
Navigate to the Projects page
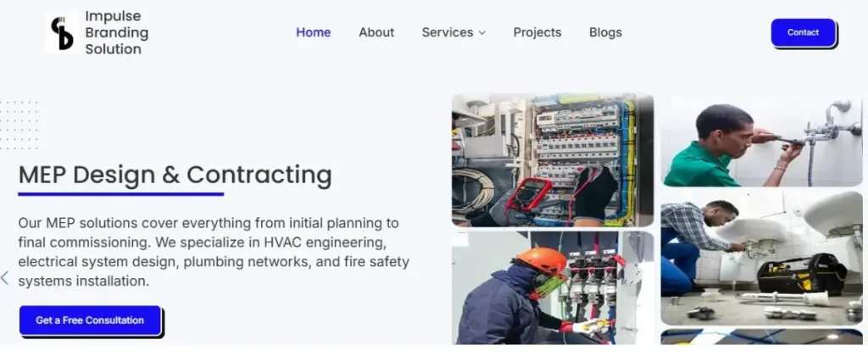(537, 32)
